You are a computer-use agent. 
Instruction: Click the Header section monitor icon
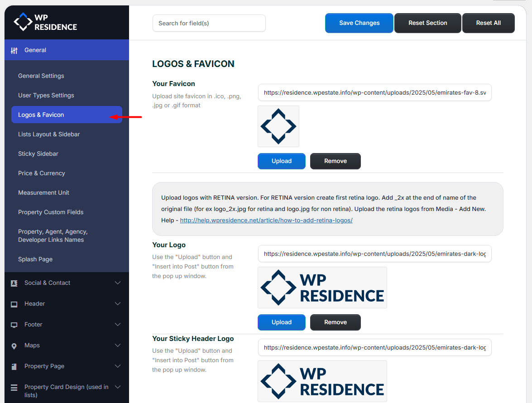[x=14, y=304]
